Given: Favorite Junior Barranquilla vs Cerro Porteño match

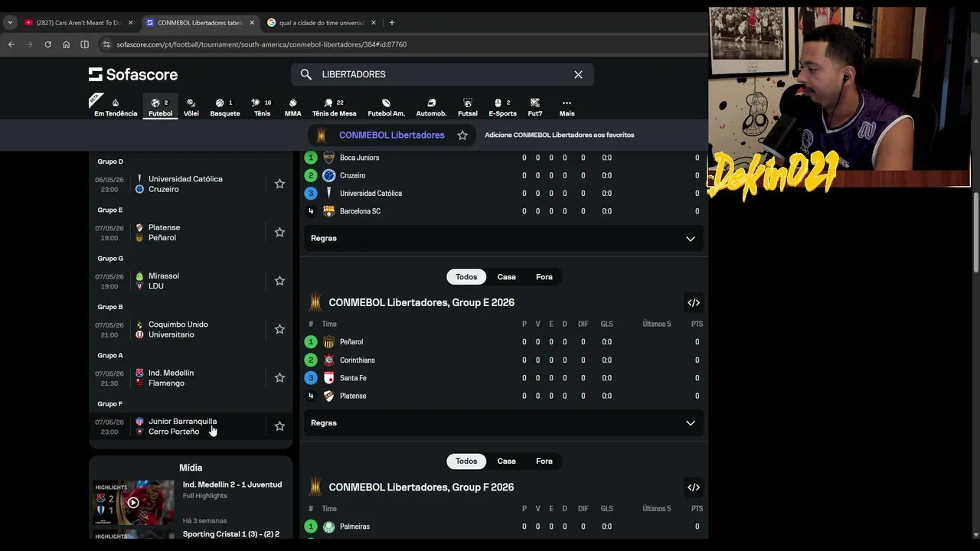Looking at the screenshot, I should 279,426.
